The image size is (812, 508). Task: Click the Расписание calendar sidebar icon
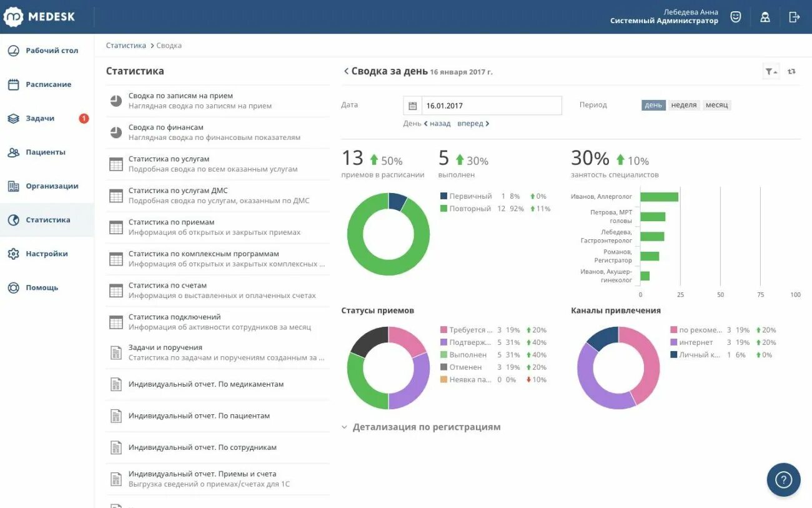point(13,84)
